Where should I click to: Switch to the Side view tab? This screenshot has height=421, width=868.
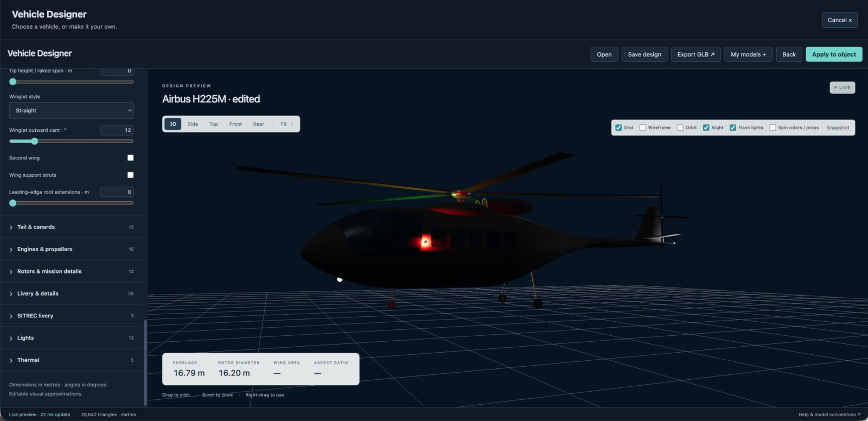pos(193,124)
